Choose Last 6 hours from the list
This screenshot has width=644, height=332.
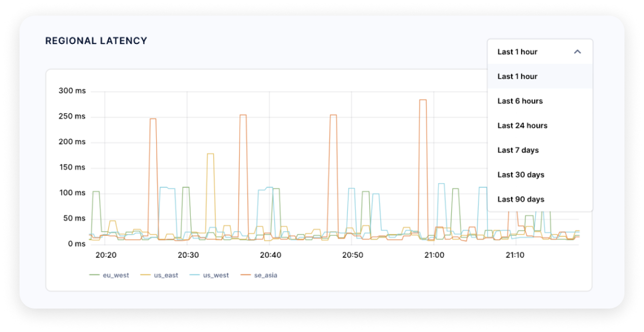point(520,101)
